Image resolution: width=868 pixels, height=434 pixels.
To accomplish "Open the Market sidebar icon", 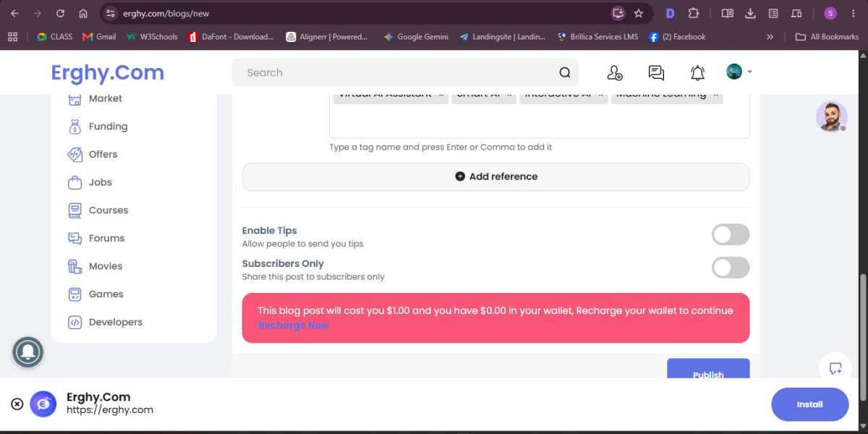I will pyautogui.click(x=75, y=99).
